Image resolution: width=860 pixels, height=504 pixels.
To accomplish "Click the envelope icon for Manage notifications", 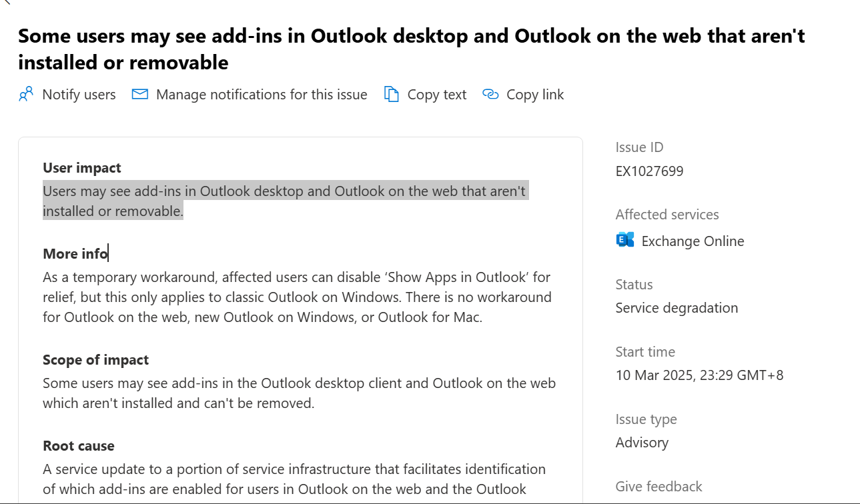I will coord(140,95).
